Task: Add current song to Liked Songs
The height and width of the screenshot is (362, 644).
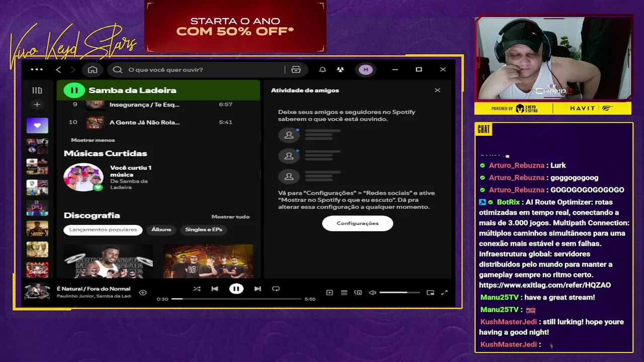Action: (143, 293)
